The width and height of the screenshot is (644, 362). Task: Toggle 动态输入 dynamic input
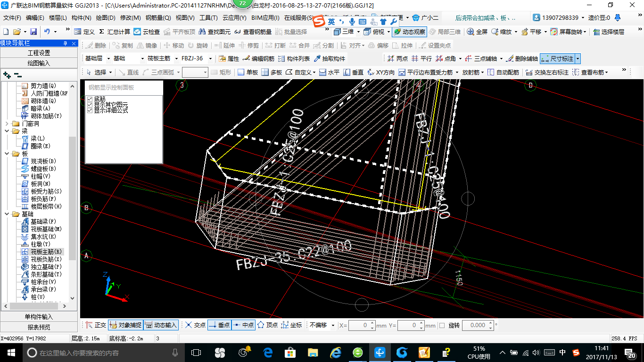click(161, 325)
